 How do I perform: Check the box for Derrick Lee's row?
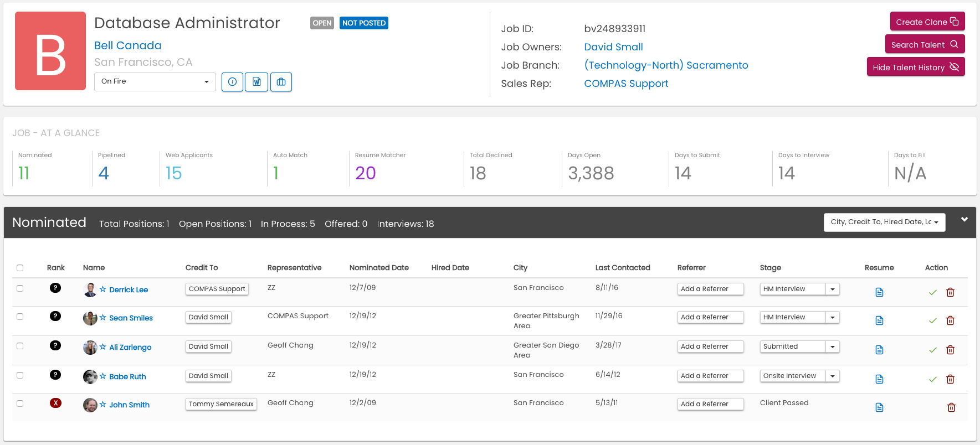[x=20, y=288]
